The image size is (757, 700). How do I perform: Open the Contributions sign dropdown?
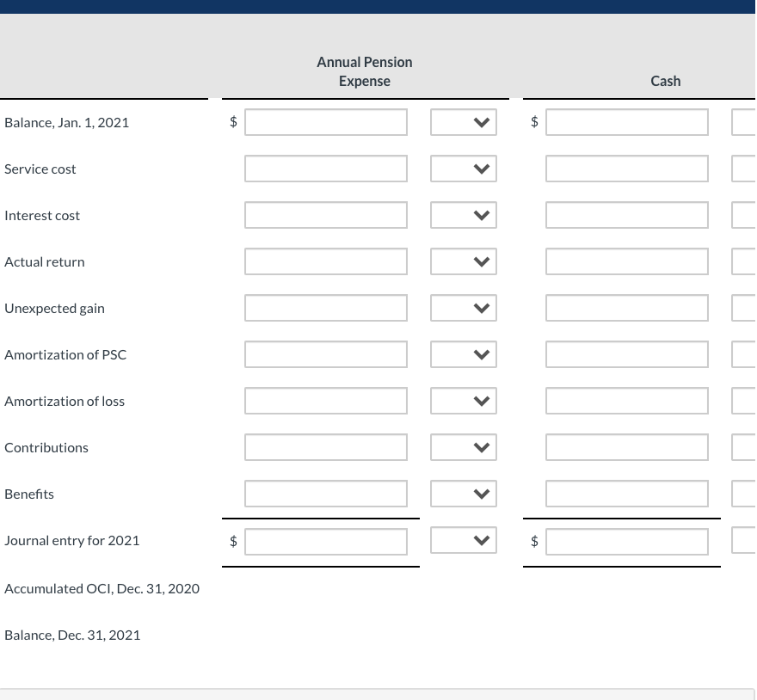tap(464, 446)
